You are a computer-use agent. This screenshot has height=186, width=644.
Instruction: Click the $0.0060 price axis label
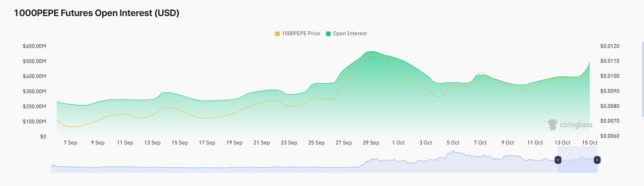click(x=610, y=136)
